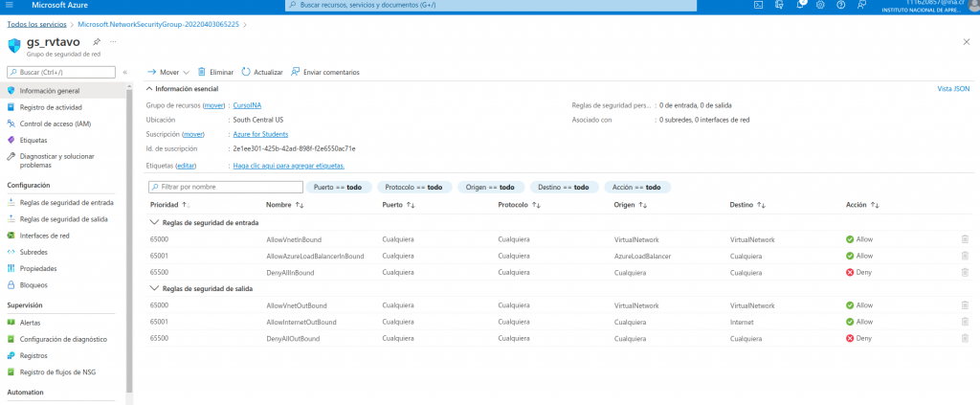
Task: Open the Origen == todo filter
Action: pyautogui.click(x=491, y=187)
